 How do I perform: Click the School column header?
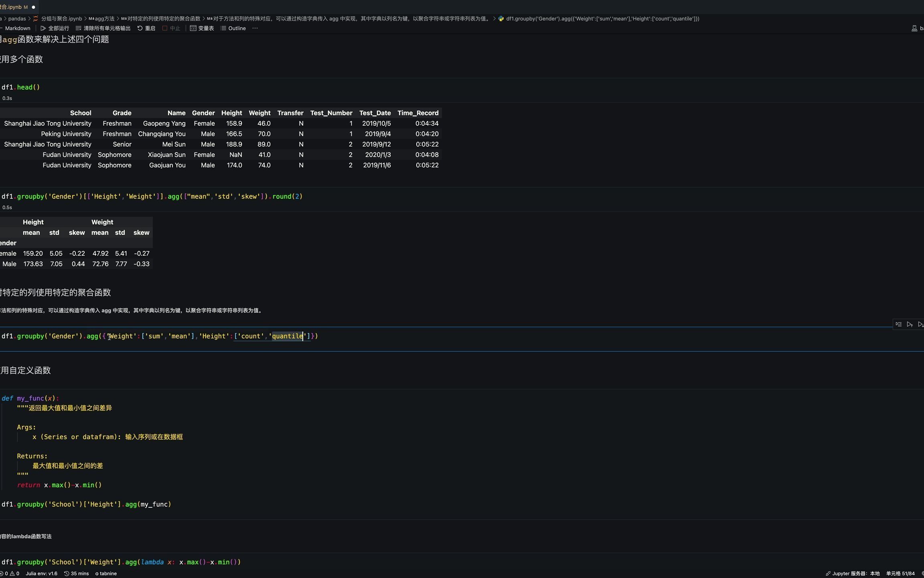[81, 113]
